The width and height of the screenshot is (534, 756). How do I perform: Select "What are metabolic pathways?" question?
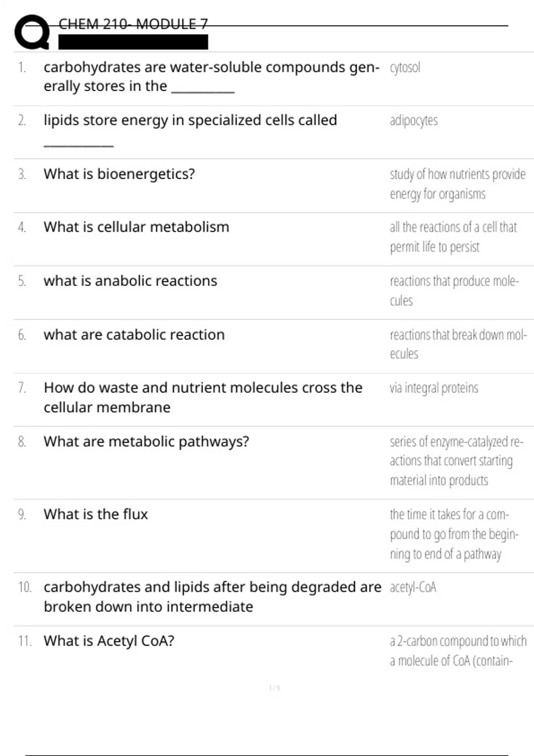click(146, 442)
